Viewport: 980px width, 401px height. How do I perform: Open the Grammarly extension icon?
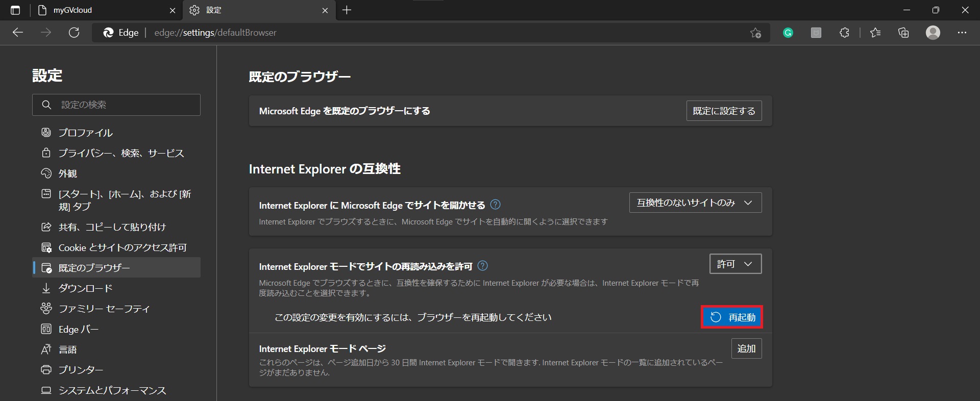(x=788, y=33)
